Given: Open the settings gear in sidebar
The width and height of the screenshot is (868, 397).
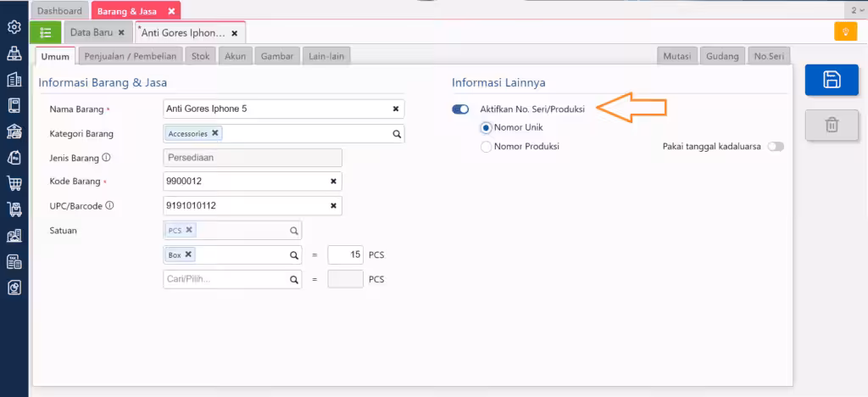Looking at the screenshot, I should (14, 26).
